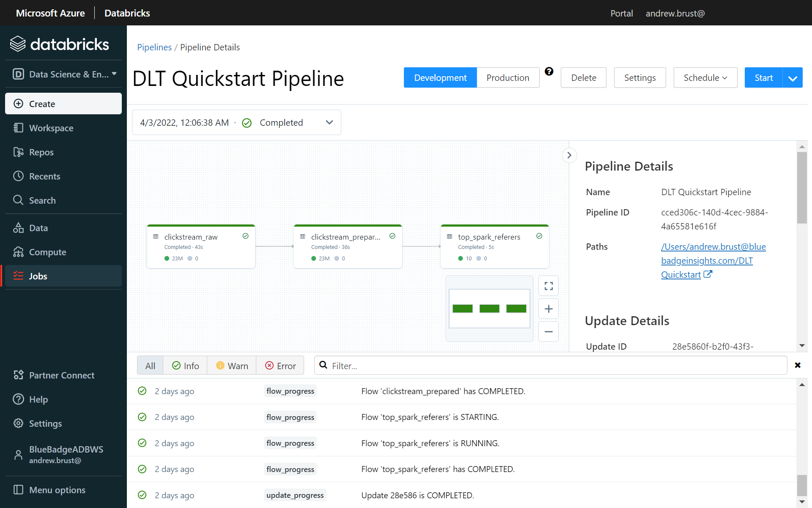812x508 pixels.
Task: Open Repos from the sidebar
Action: coord(41,152)
